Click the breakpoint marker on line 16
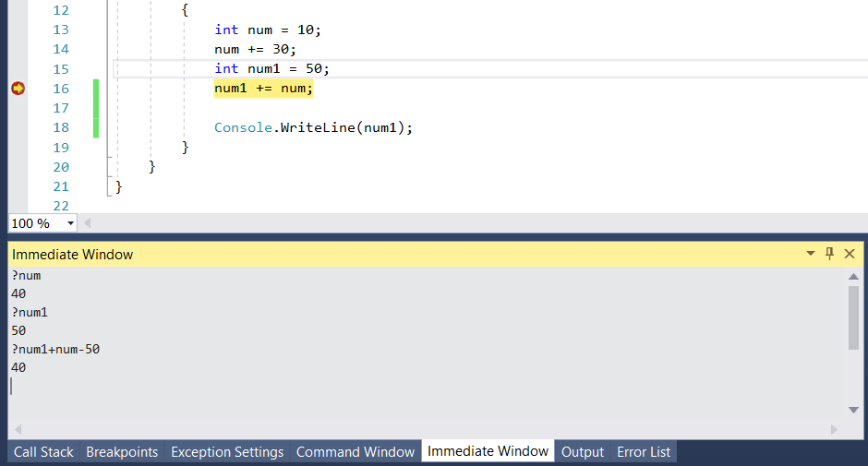868x466 pixels. click(x=18, y=88)
